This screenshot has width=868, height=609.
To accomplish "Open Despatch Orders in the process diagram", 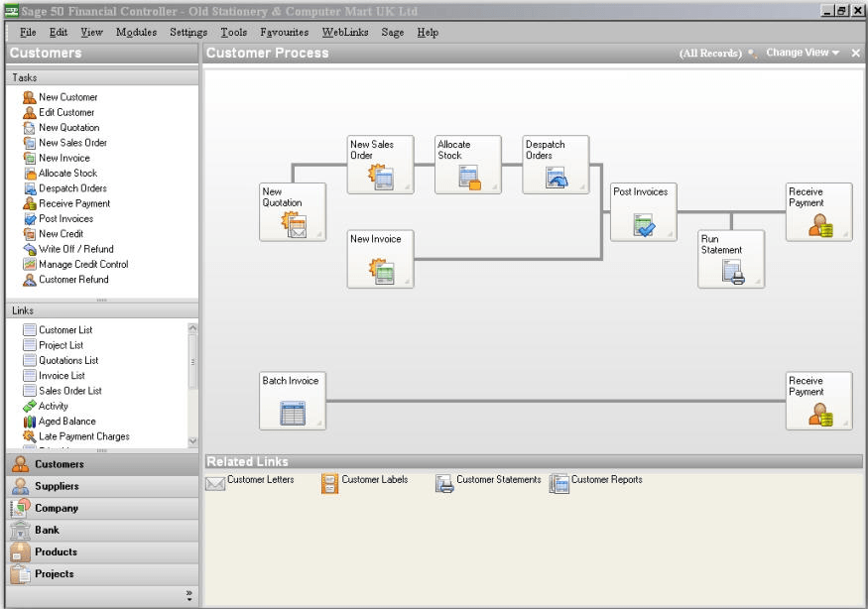I will coord(555,164).
